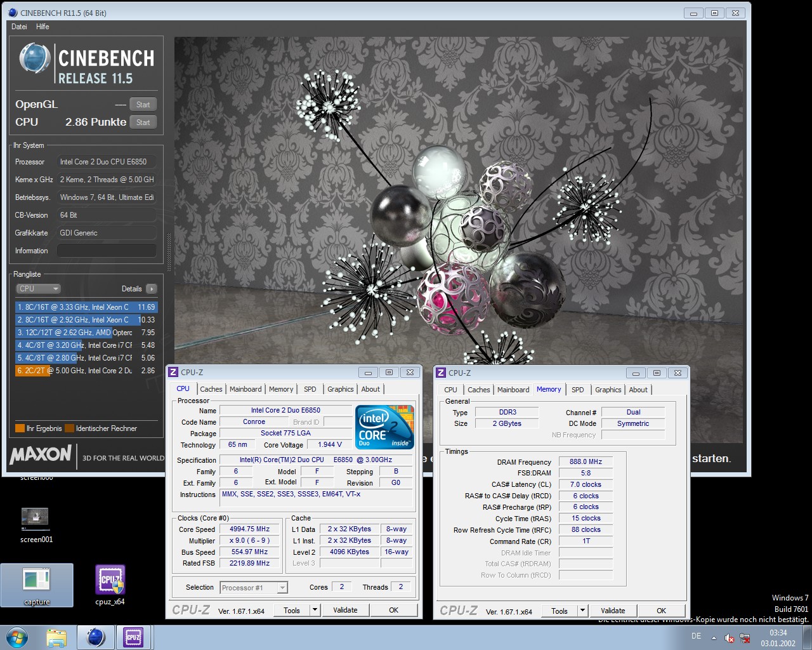Start the OpenGL benchmark
This screenshot has height=650, width=812.
click(143, 105)
